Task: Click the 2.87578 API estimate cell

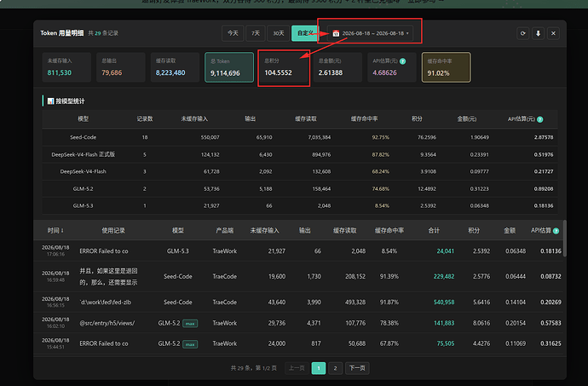Action: pos(544,137)
